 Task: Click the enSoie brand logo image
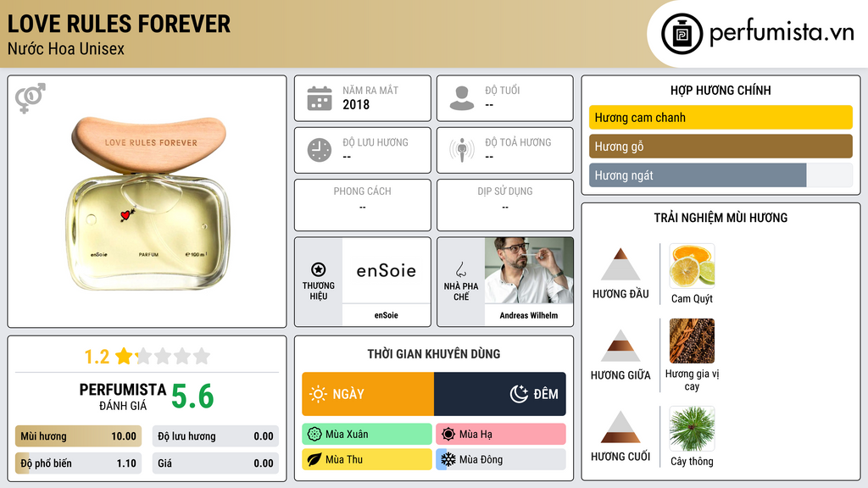tap(386, 270)
